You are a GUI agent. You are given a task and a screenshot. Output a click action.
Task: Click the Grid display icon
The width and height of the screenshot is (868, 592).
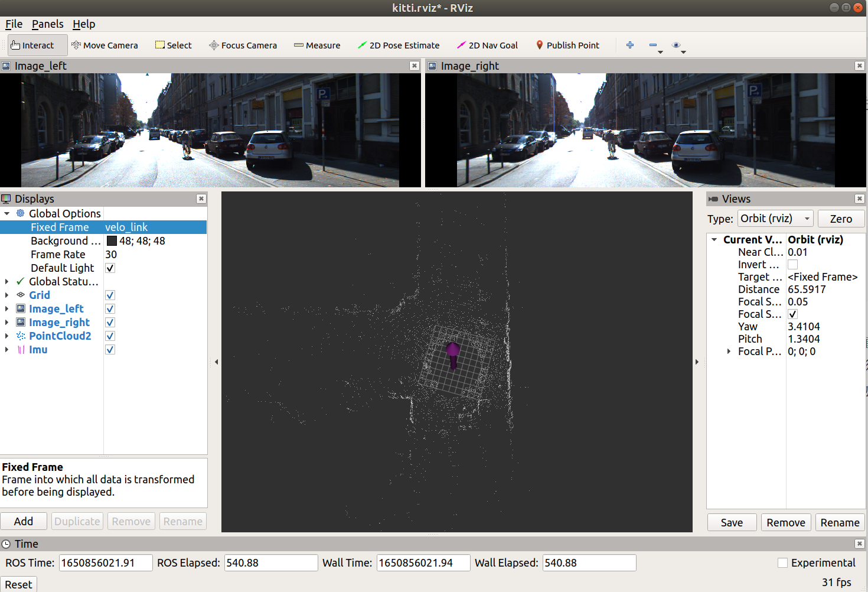tap(21, 295)
